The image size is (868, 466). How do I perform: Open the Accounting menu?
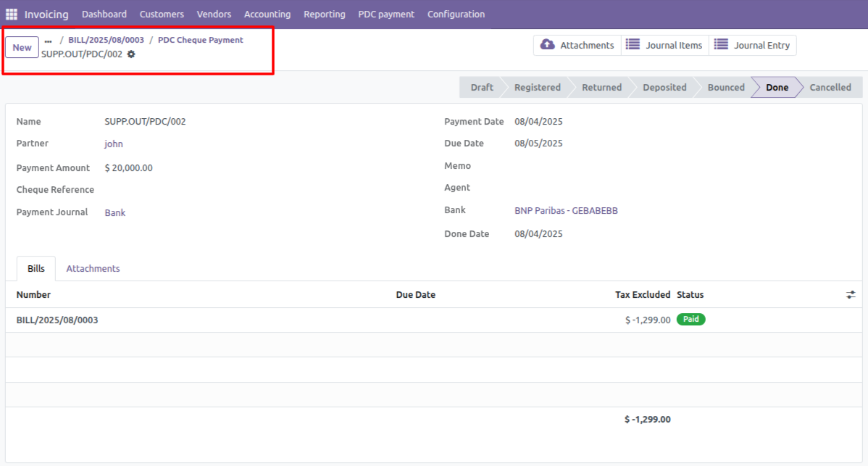[x=267, y=14]
